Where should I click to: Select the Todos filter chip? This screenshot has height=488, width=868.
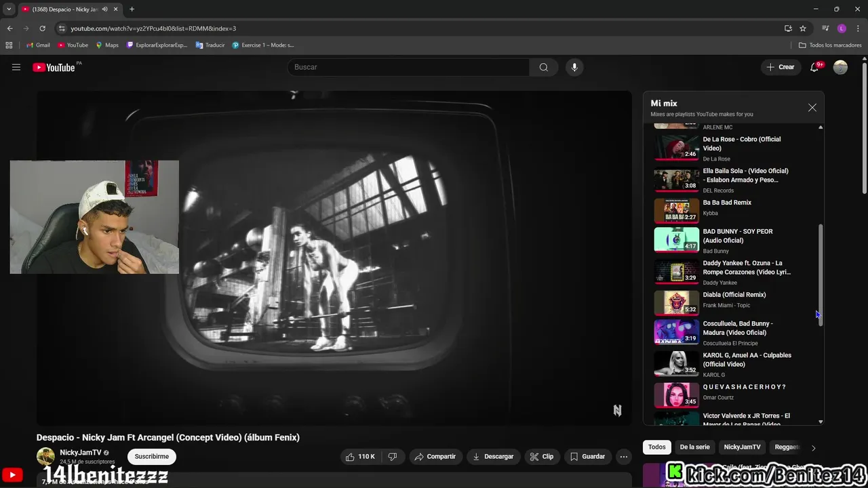(x=657, y=447)
